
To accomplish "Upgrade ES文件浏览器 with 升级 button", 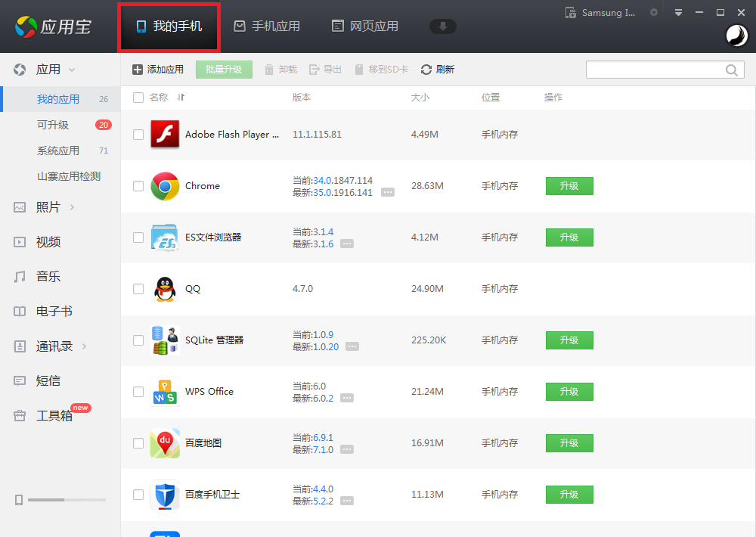I will 569,237.
